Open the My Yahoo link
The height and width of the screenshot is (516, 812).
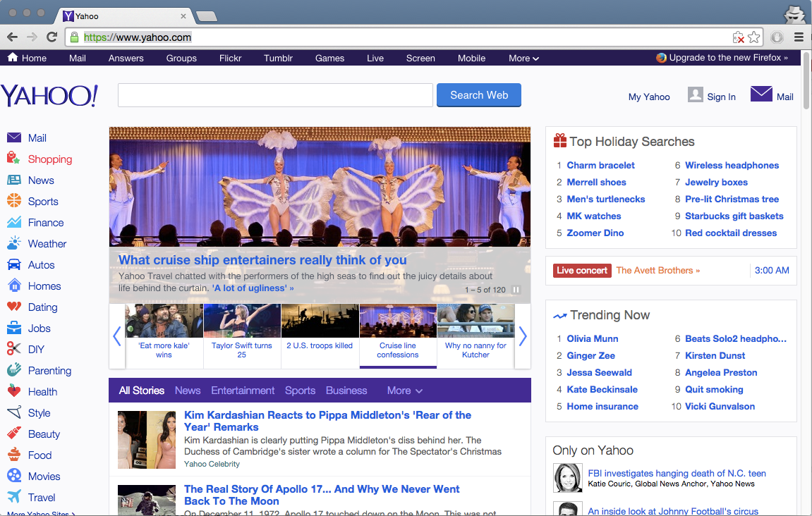click(649, 97)
